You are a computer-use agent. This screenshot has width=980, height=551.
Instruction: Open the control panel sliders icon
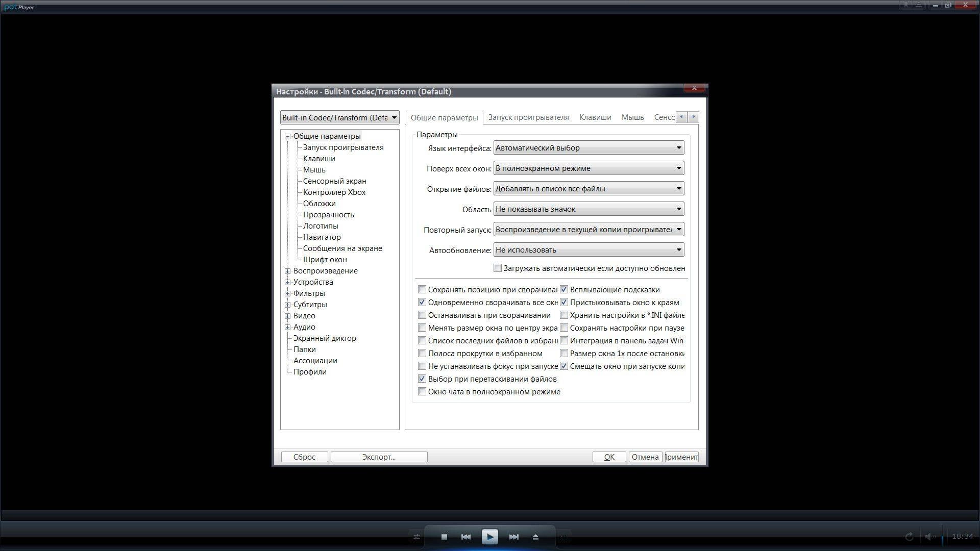click(416, 537)
